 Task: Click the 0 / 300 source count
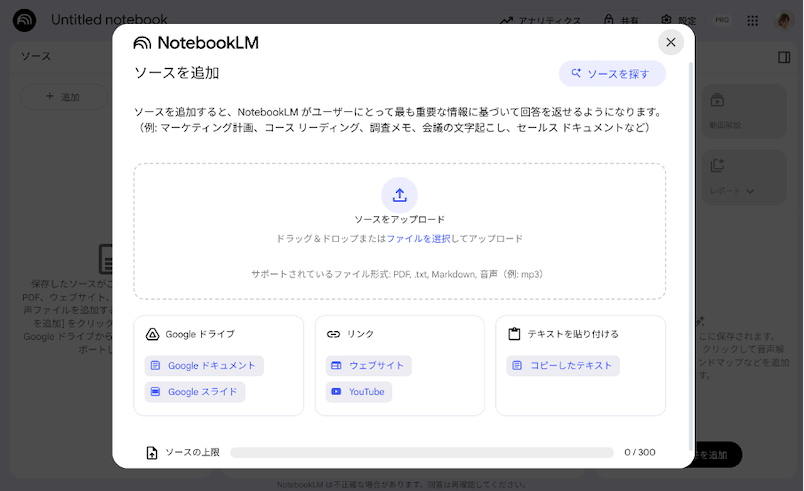point(639,452)
